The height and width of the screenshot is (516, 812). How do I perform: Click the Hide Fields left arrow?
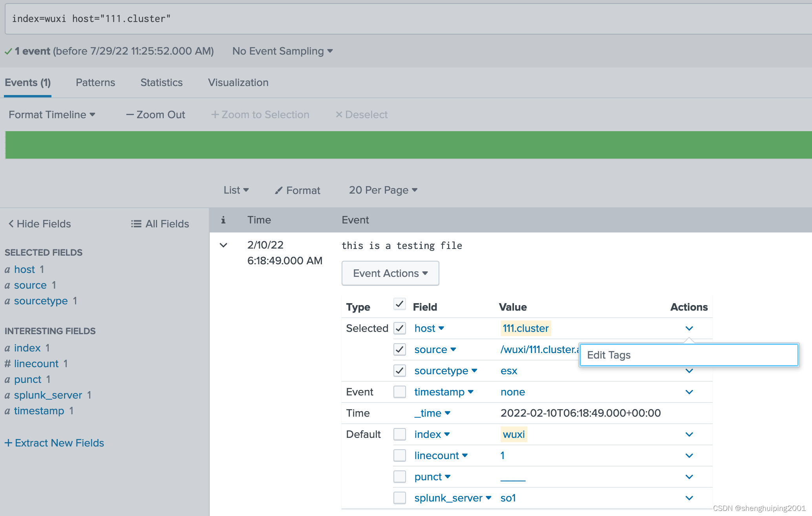click(x=11, y=224)
